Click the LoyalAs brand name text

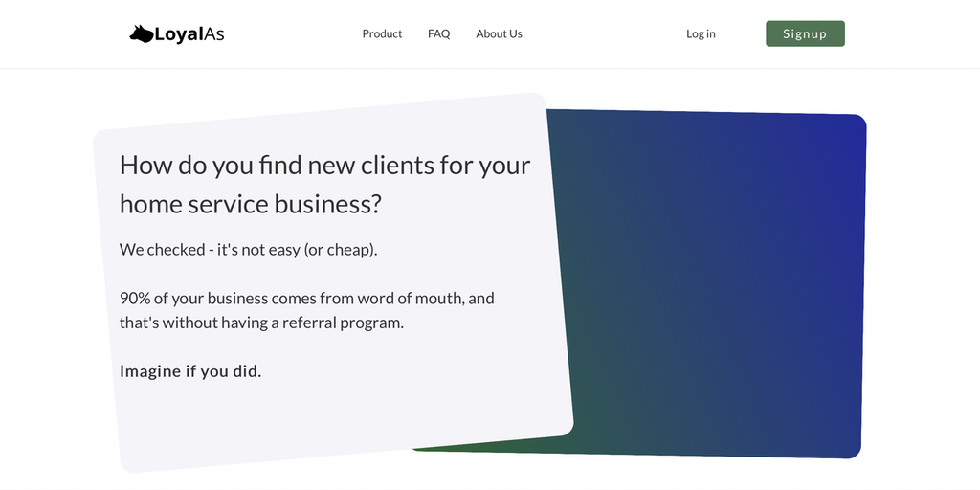coord(189,34)
